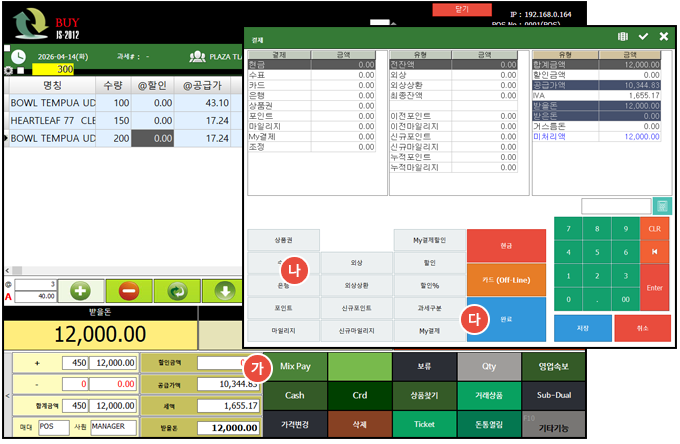Click the CLR clear key
Viewport: 680px width, 444px height.
click(654, 229)
